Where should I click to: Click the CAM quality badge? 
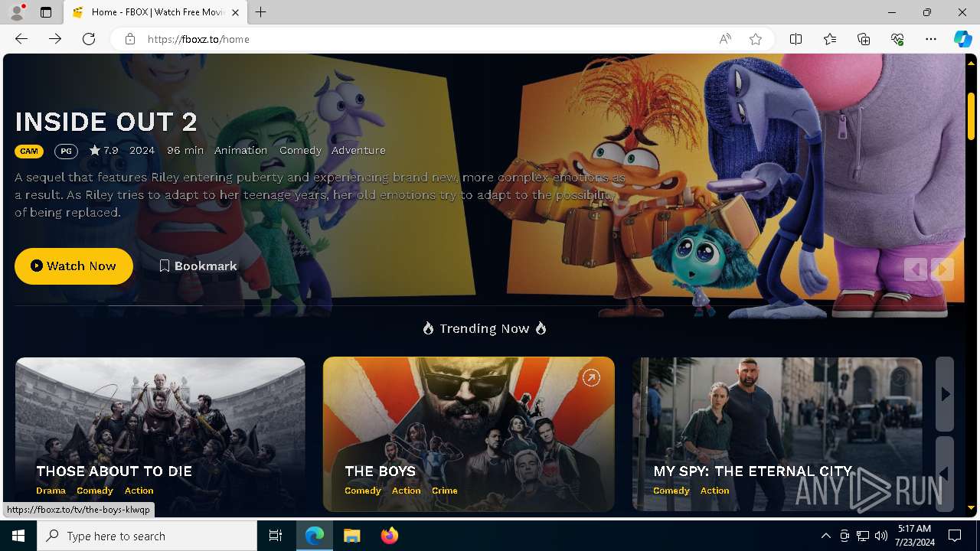click(x=29, y=151)
